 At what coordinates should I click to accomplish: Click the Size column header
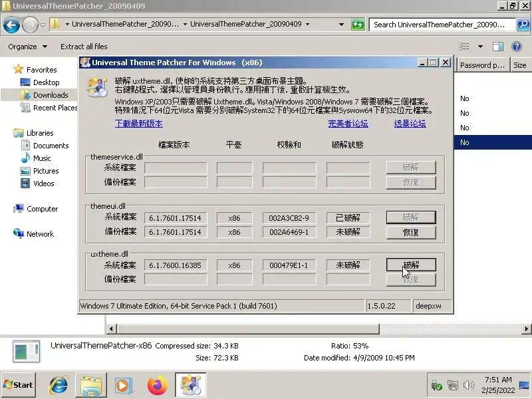(520, 65)
